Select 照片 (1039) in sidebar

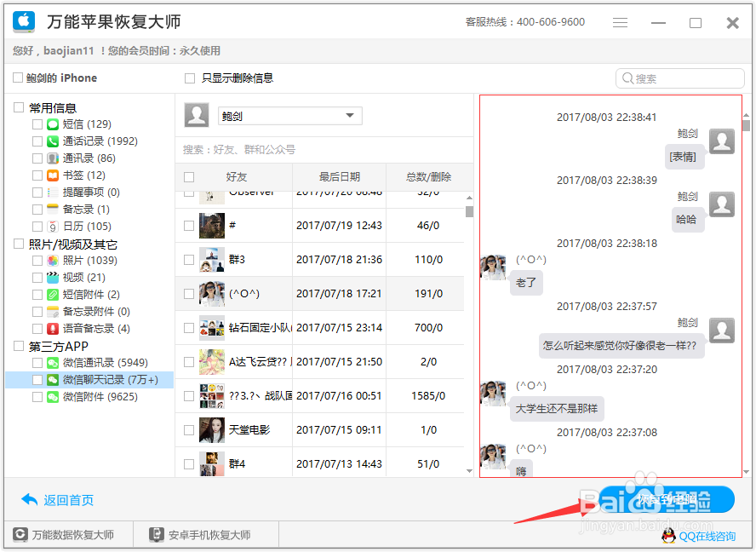[x=89, y=261]
